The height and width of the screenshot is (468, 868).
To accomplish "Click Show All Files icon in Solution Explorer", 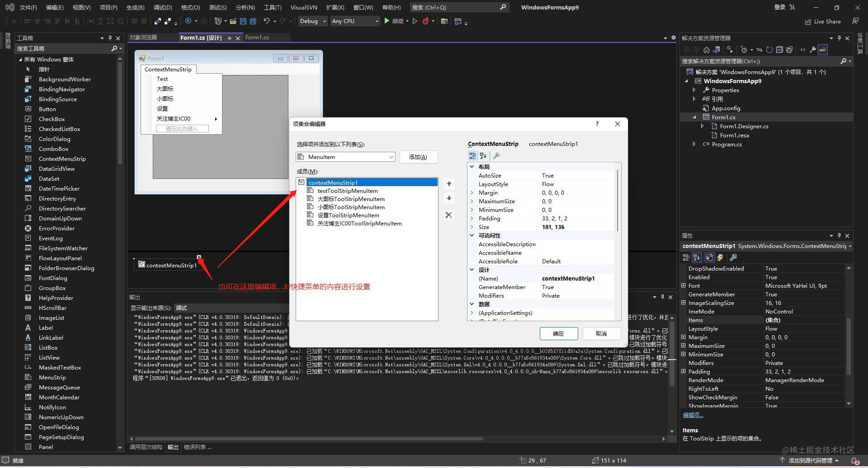I will 790,50.
